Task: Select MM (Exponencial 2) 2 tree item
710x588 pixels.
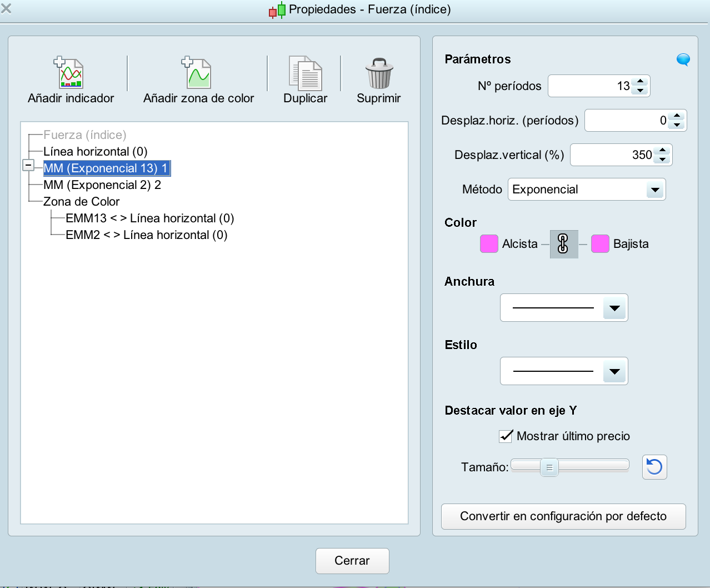Action: tap(102, 185)
